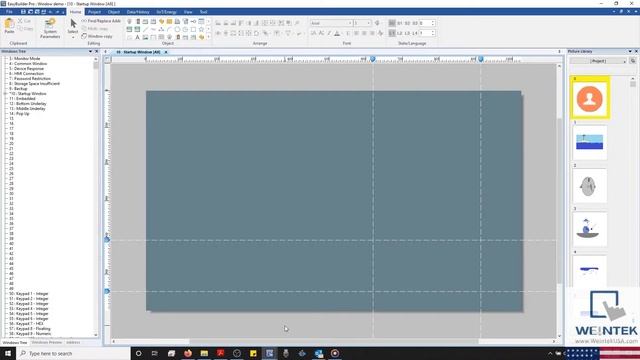Open the Picture Library Project dropdown

pos(598,61)
